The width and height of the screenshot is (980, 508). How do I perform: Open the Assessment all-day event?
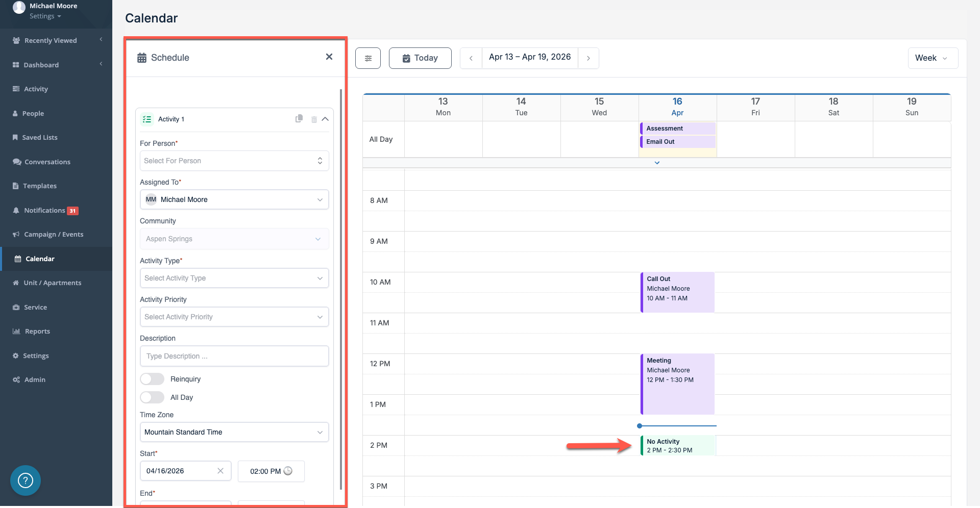(x=678, y=129)
